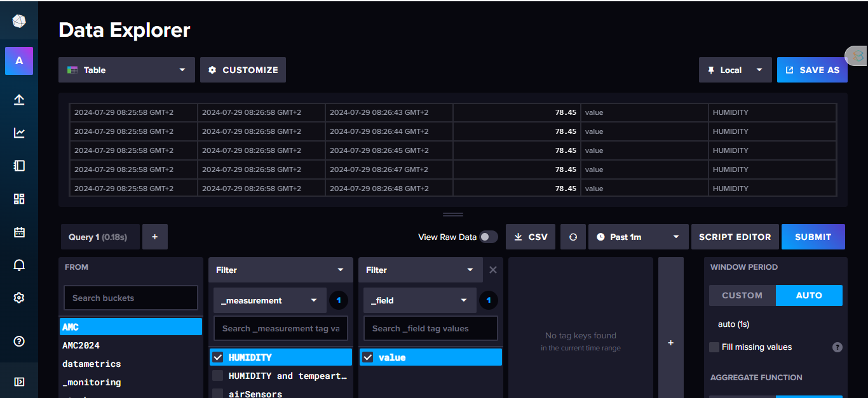Open the Table visualization type dropdown
Viewport: 868px width, 398px height.
click(126, 70)
